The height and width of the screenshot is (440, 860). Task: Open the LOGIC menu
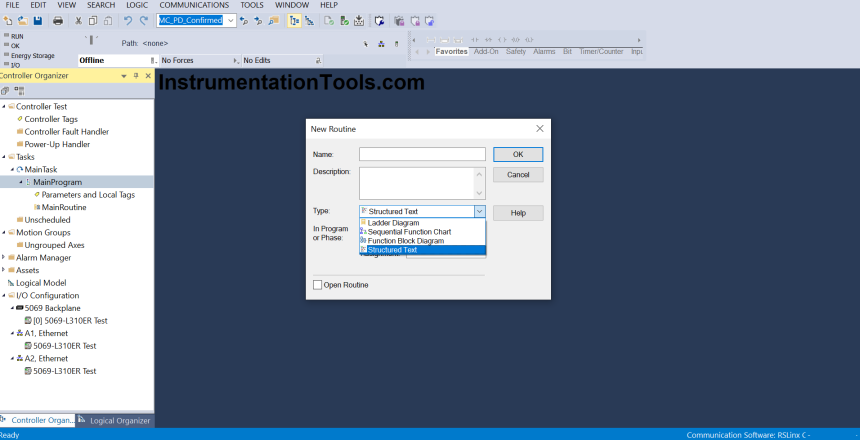pyautogui.click(x=137, y=5)
